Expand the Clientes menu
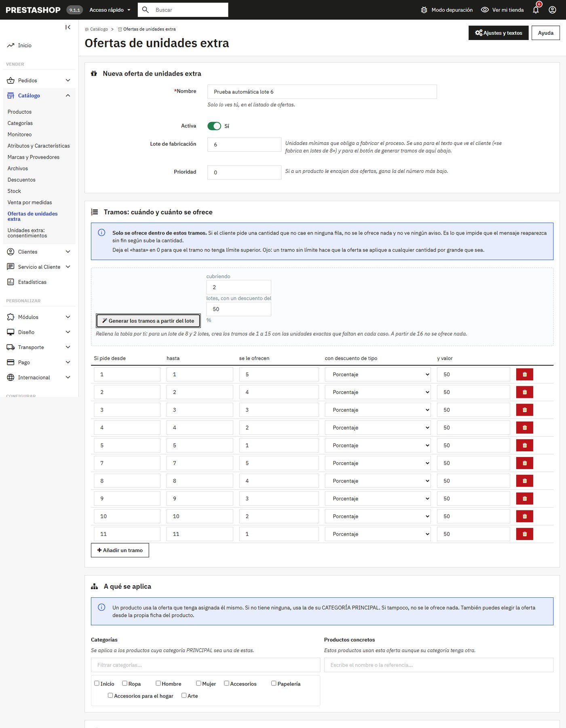 pyautogui.click(x=39, y=252)
